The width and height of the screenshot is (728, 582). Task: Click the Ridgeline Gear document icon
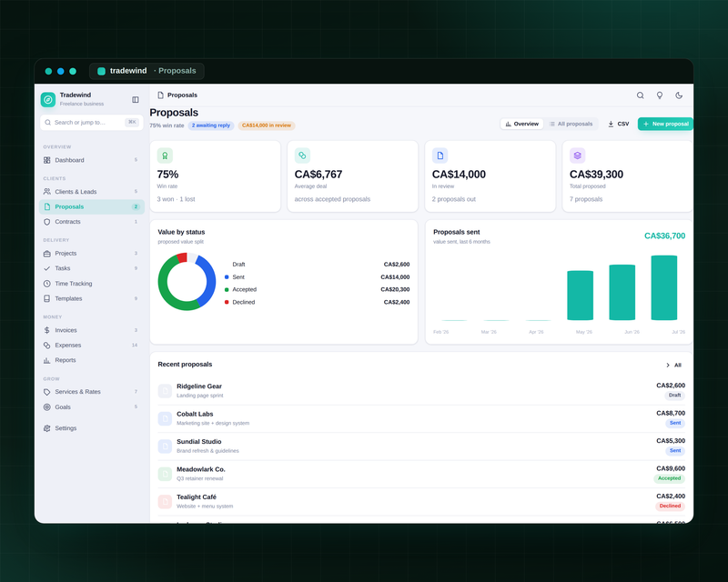(x=165, y=391)
